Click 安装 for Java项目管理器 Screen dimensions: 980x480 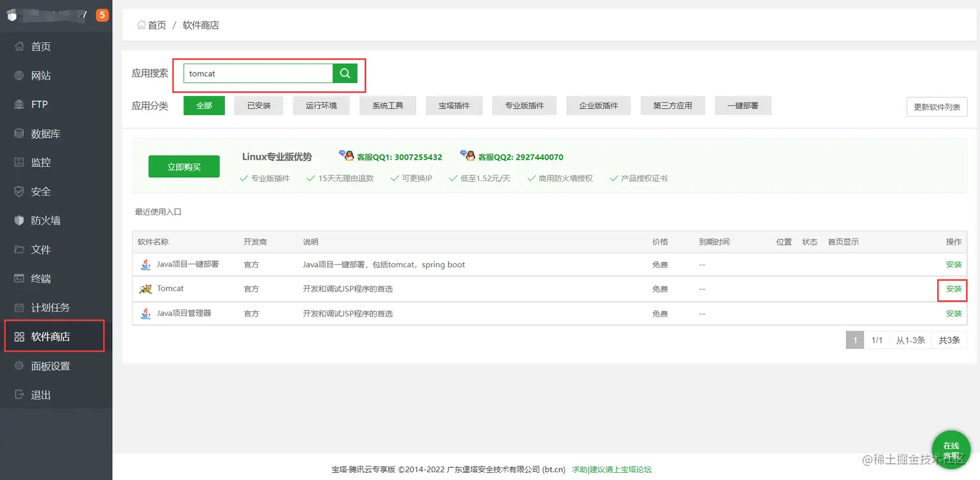[953, 313]
